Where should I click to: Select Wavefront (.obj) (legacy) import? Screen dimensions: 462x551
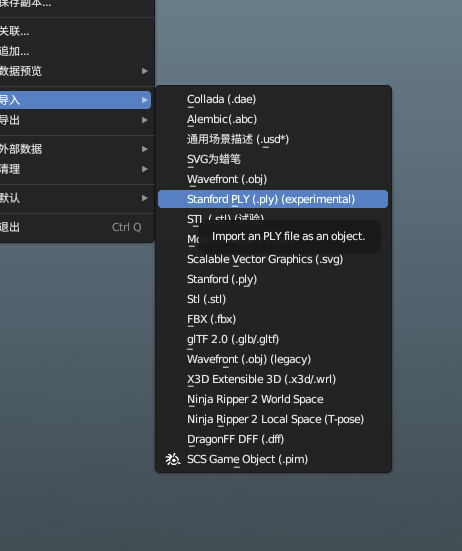[x=273, y=359]
